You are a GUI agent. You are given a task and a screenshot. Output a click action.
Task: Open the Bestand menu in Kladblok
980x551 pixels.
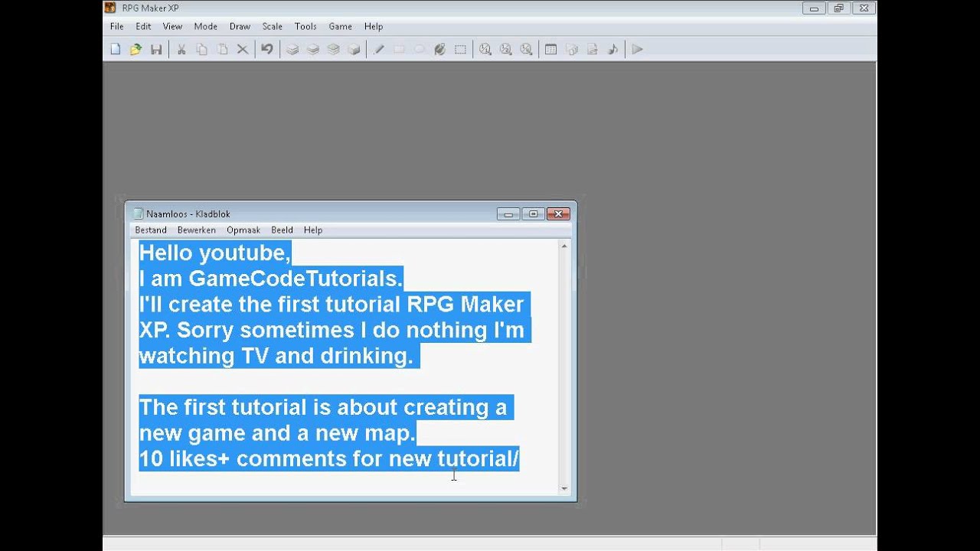pos(151,230)
